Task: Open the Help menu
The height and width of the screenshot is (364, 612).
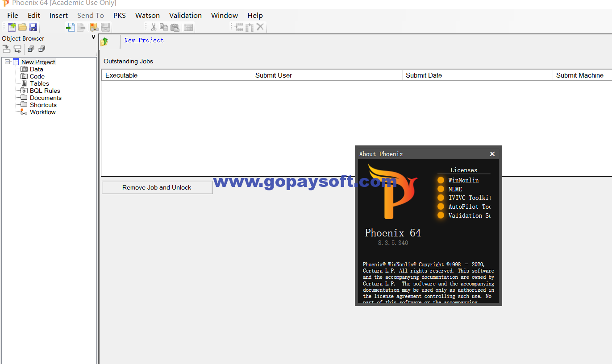Action: (255, 15)
